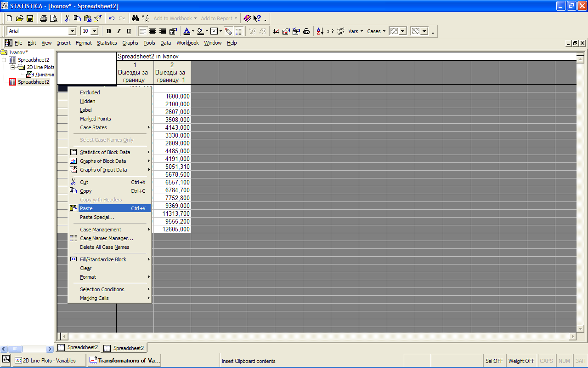This screenshot has height=368, width=588.
Task: Open the Graphs menu
Action: tap(130, 43)
